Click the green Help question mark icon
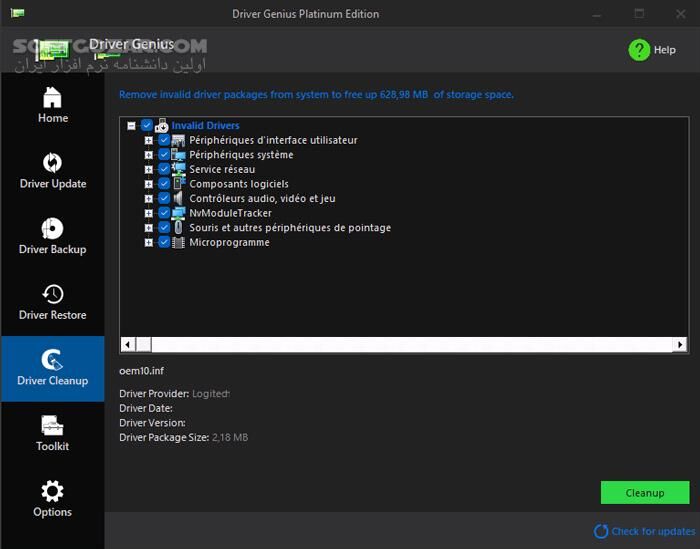 pyautogui.click(x=639, y=50)
